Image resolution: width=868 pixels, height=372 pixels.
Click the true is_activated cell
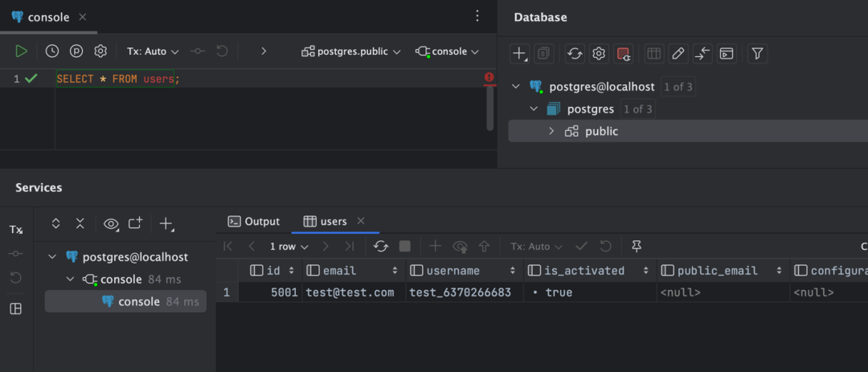pos(590,292)
